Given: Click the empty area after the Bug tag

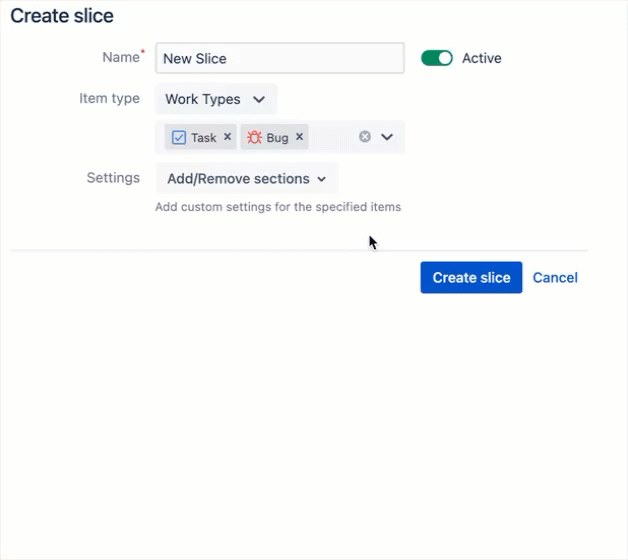Looking at the screenshot, I should click(x=333, y=137).
